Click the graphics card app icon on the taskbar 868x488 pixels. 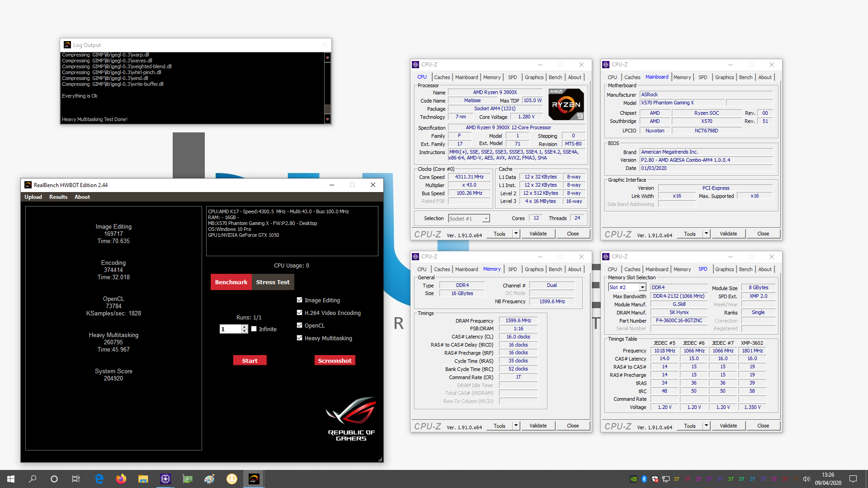coord(187,479)
